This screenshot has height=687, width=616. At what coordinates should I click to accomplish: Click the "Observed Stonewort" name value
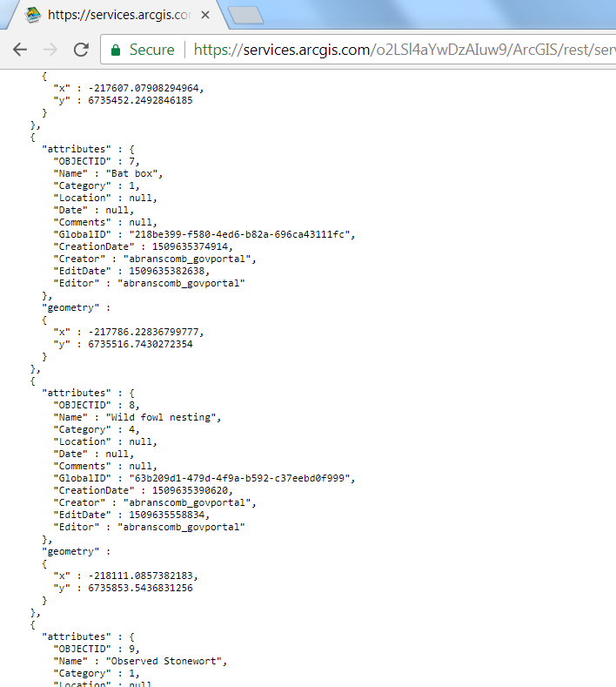pos(164,661)
